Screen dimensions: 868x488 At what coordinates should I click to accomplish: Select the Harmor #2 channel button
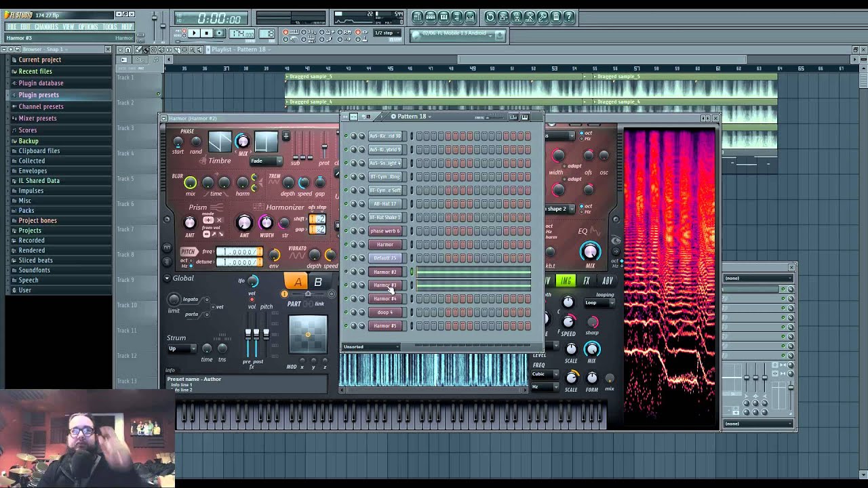click(384, 272)
